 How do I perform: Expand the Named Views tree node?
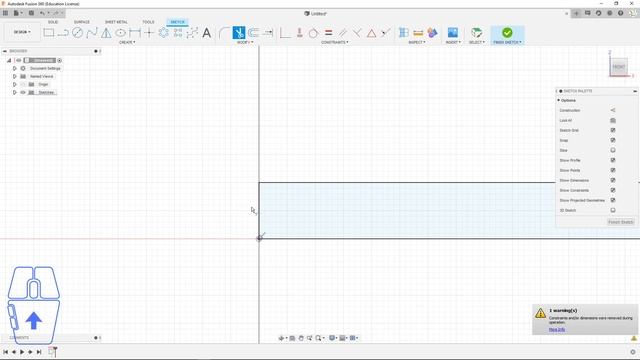coord(14,76)
